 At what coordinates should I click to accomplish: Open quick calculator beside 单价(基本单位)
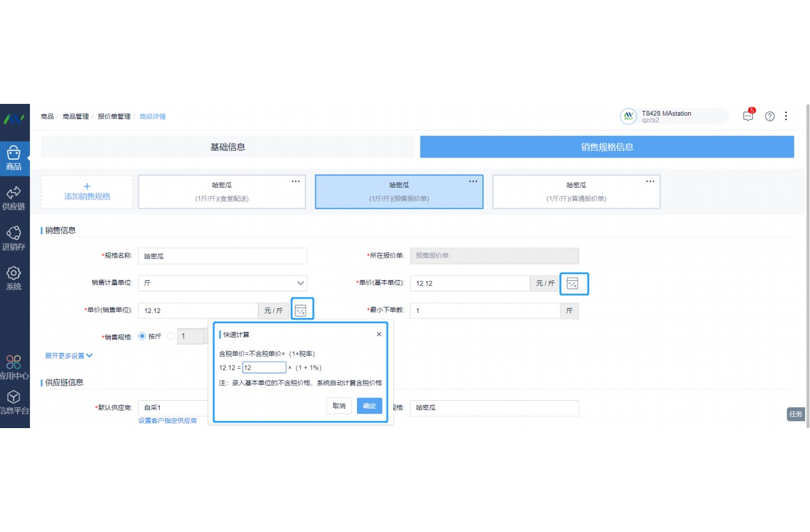[572, 283]
